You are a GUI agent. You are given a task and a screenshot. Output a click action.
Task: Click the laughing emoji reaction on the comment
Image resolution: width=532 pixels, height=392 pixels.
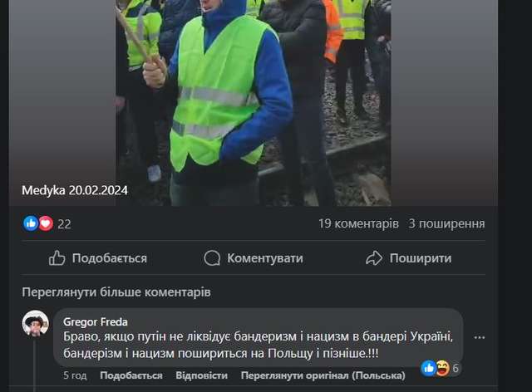pos(442,368)
